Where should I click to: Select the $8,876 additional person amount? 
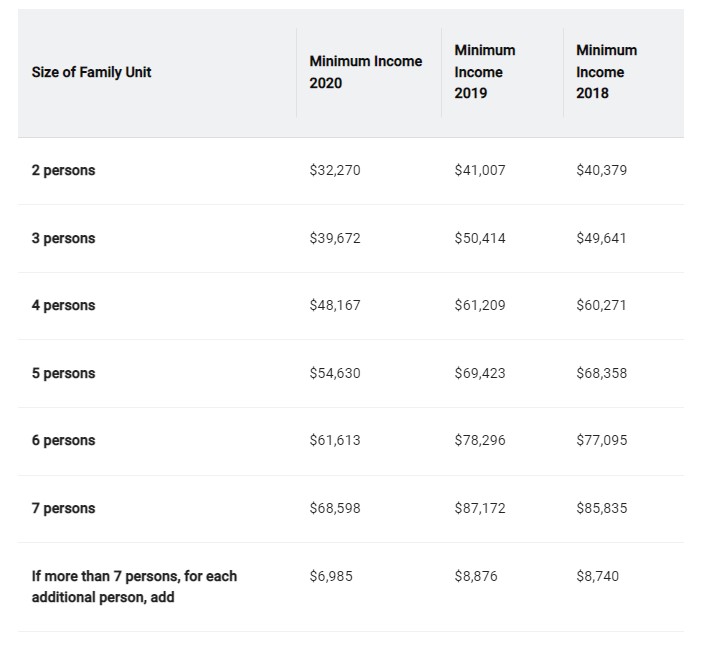(476, 576)
